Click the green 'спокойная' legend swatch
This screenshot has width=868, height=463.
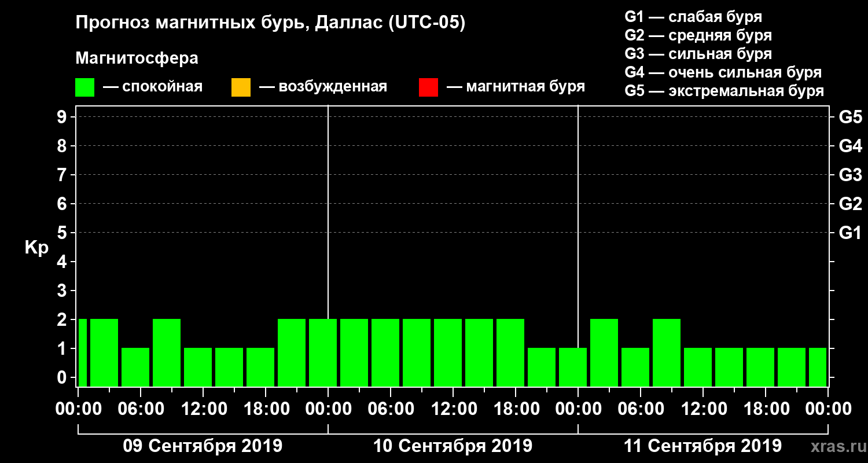point(84,87)
